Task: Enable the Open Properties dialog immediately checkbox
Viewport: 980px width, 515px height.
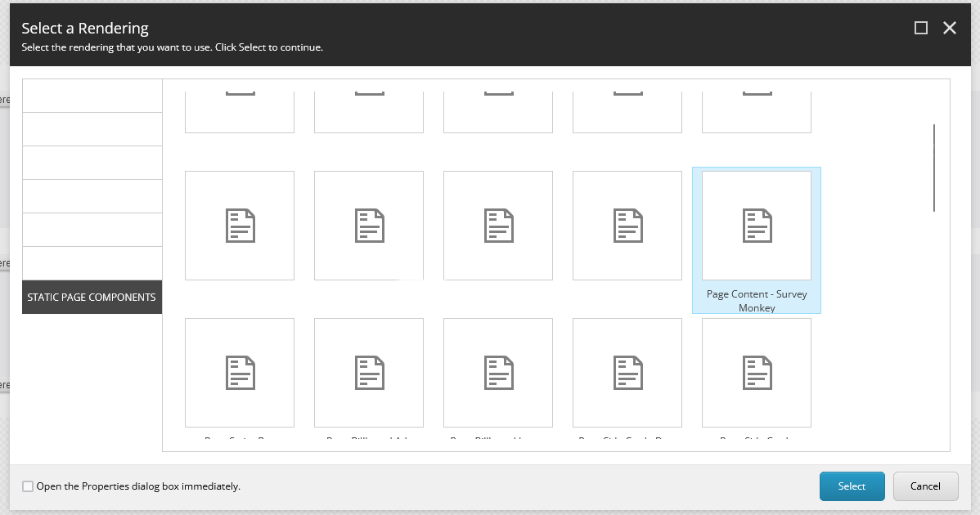Action: pos(27,486)
